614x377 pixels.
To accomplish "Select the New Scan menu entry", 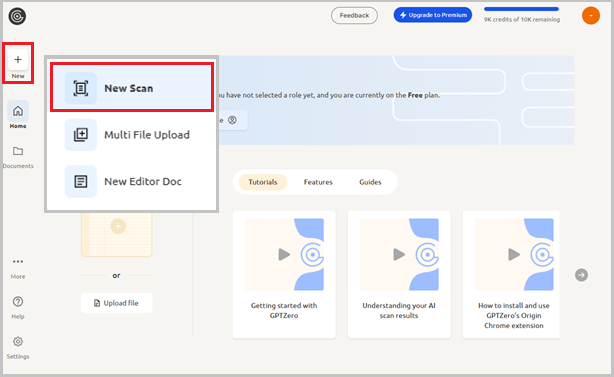I will [x=132, y=88].
